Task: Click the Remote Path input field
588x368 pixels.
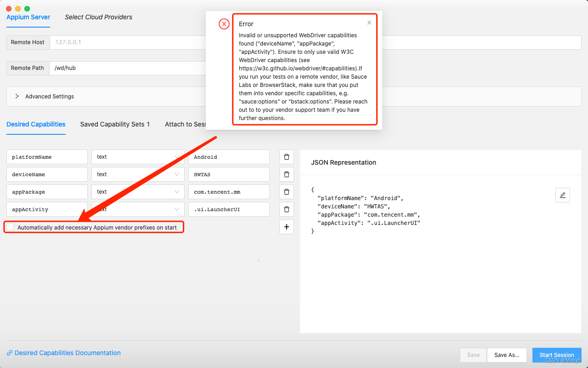Action: [128, 68]
